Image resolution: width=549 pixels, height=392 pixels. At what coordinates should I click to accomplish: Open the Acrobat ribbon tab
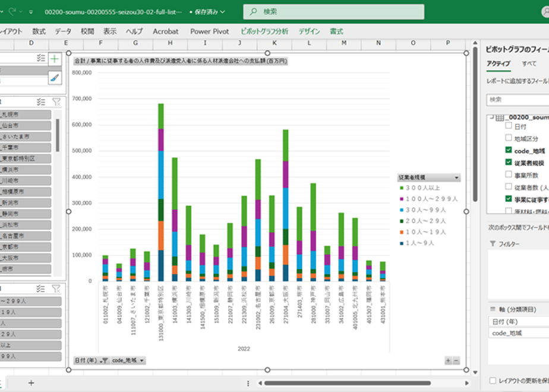[x=166, y=31]
